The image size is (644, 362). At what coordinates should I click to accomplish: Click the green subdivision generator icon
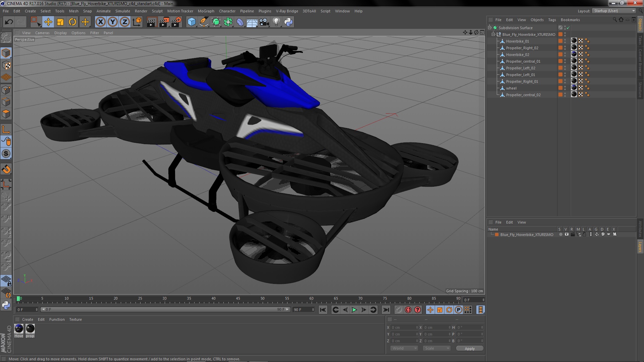coord(216,22)
